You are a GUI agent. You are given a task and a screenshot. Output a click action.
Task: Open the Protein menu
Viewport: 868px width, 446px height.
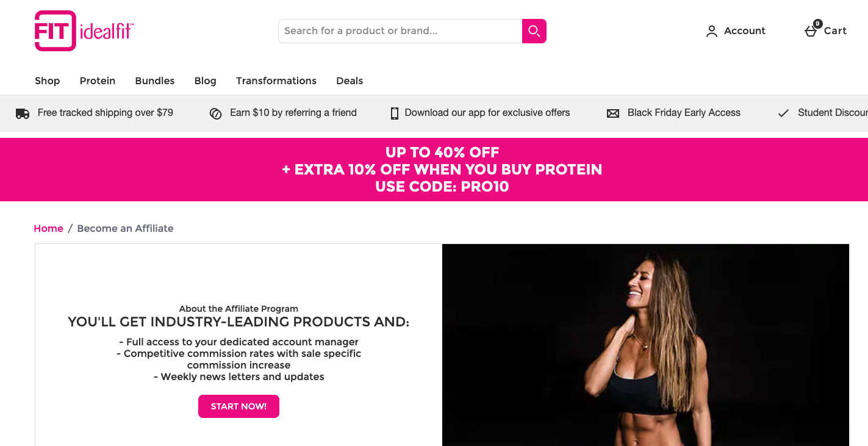pyautogui.click(x=98, y=81)
